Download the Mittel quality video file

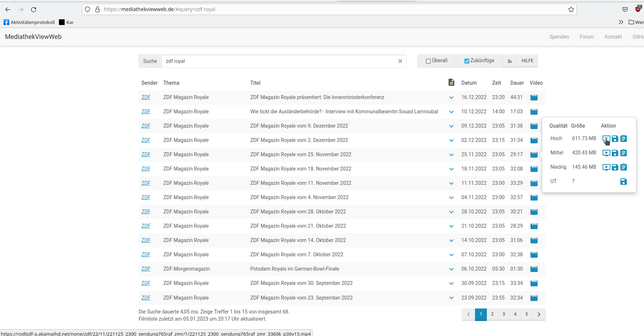coord(615,153)
